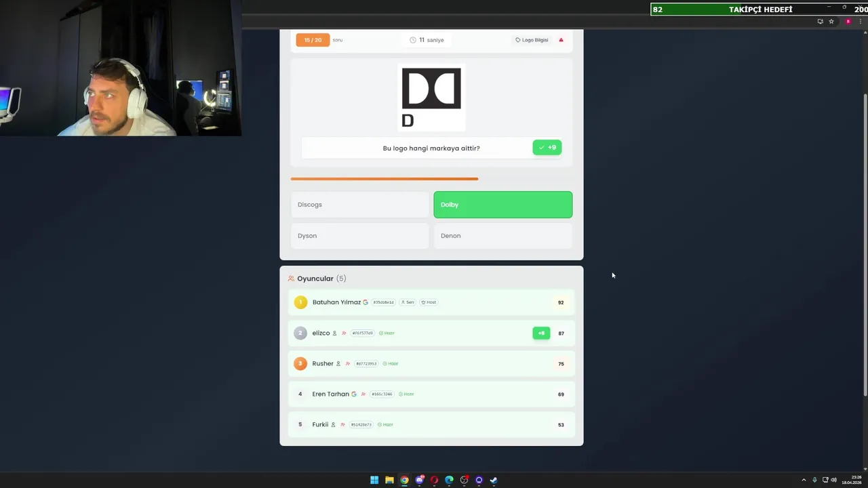Image resolution: width=868 pixels, height=488 pixels.
Task: Click Batuhan Yılmaz's score of 92
Action: (561, 302)
